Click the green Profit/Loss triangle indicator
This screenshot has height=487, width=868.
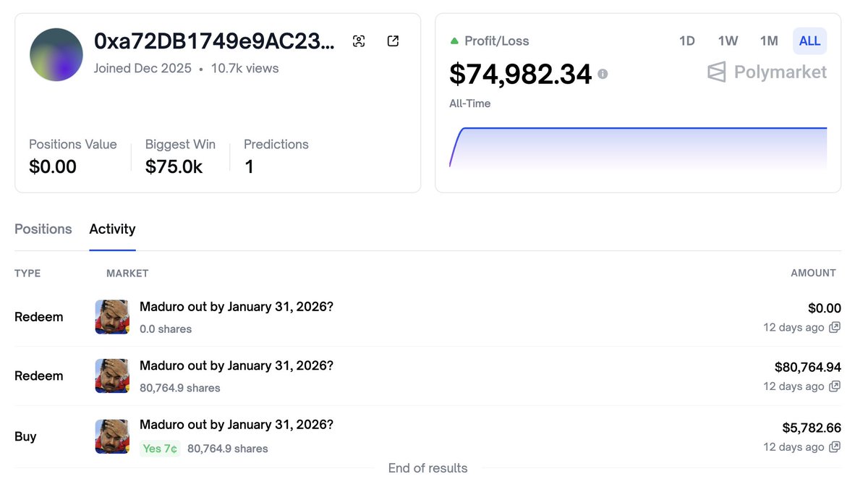454,41
